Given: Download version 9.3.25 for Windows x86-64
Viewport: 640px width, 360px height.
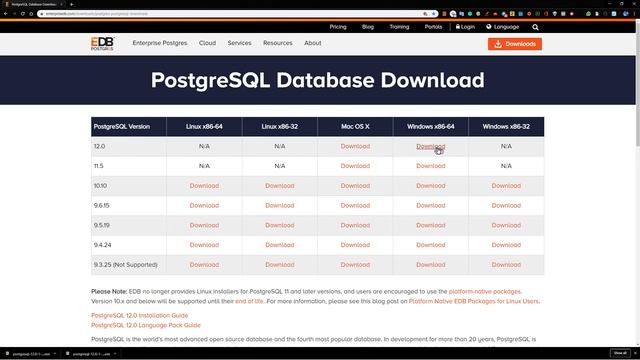Looking at the screenshot, I should click(431, 264).
